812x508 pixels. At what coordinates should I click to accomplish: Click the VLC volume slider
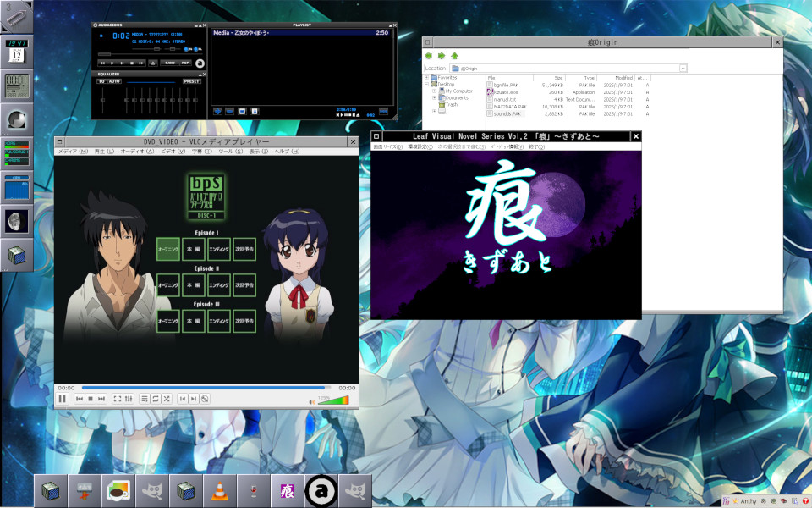point(333,400)
